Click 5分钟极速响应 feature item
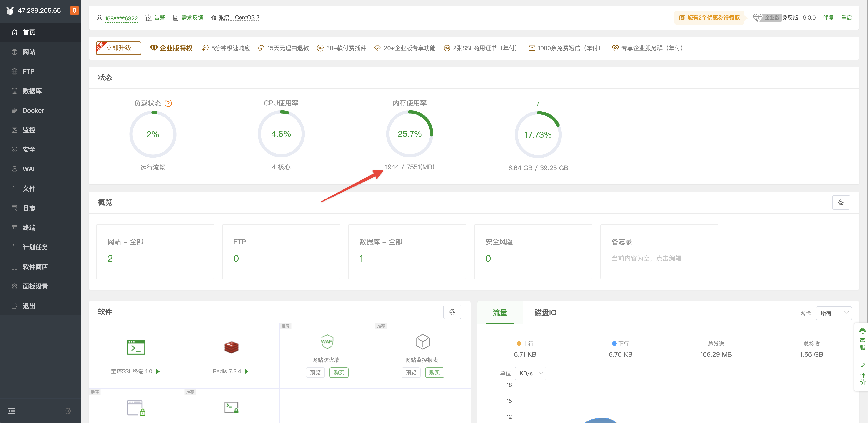The width and height of the screenshot is (868, 423). [x=226, y=48]
